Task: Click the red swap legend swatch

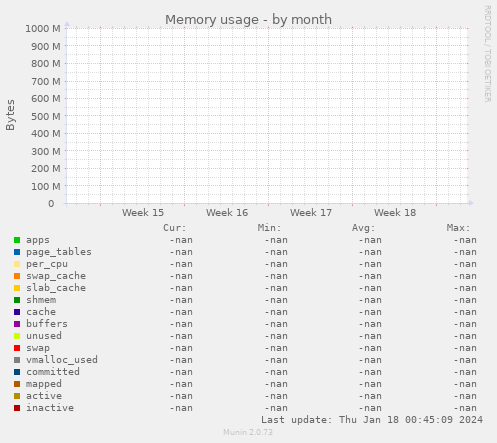Action: [17, 348]
